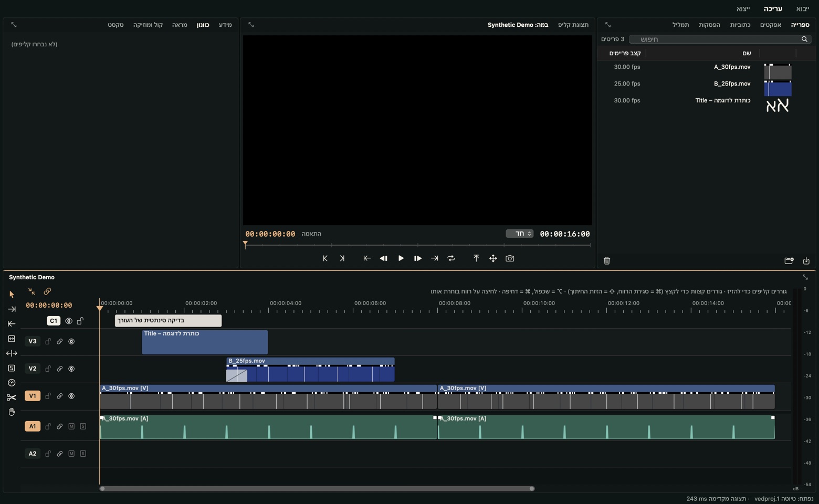Click the monitor scrub bar

[x=418, y=245]
